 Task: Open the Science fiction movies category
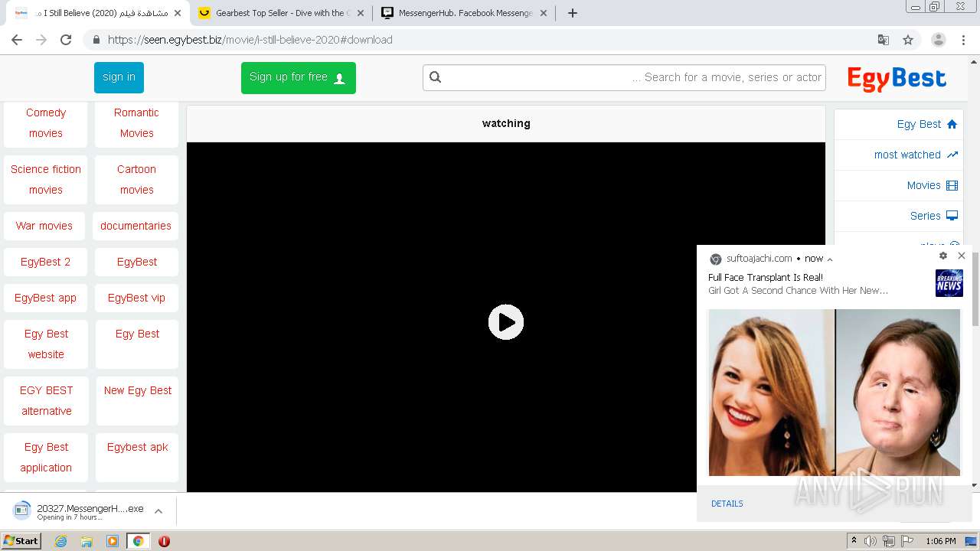46,179
